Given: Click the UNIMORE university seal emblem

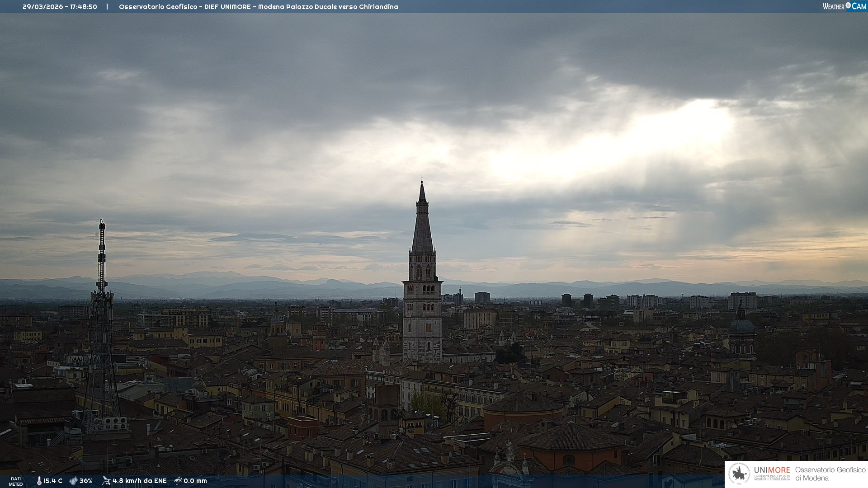Looking at the screenshot, I should 739,474.
